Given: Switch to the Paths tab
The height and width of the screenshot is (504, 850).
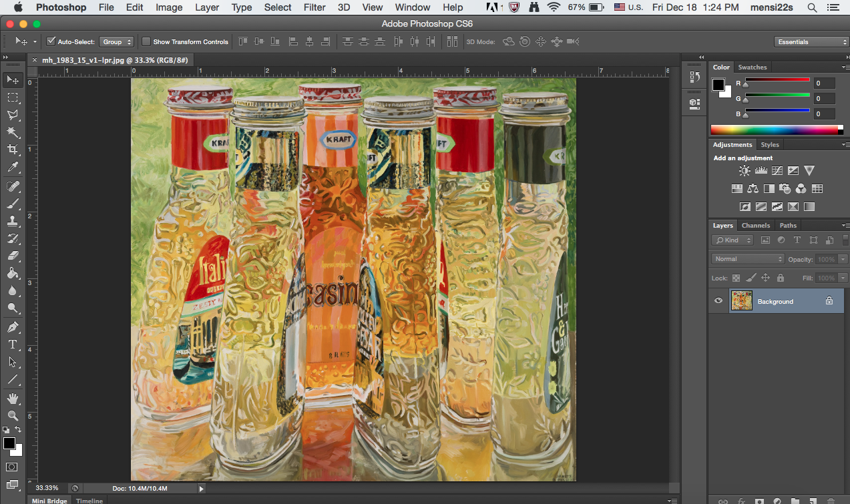Looking at the screenshot, I should (x=788, y=226).
